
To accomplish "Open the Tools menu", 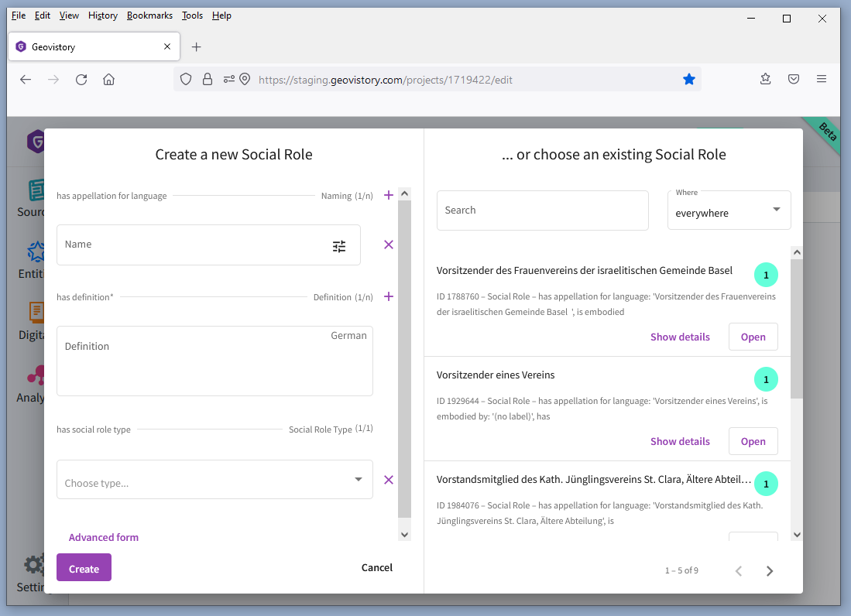I will click(x=192, y=15).
